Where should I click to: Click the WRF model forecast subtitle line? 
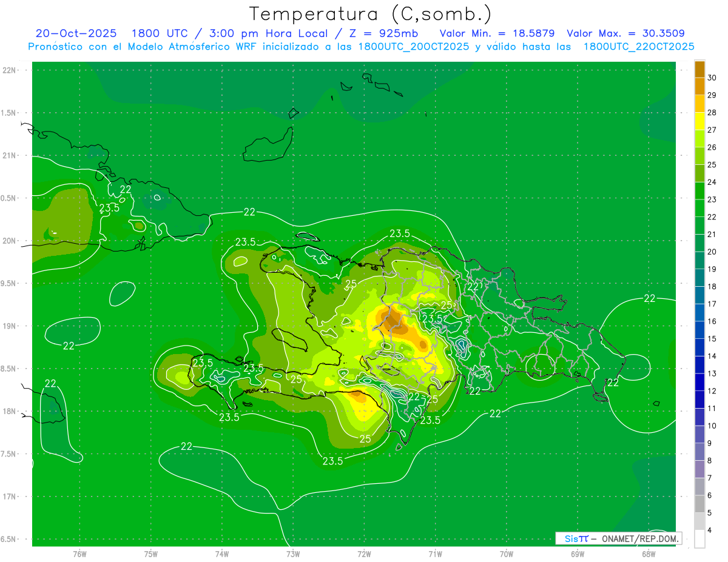pos(361,47)
